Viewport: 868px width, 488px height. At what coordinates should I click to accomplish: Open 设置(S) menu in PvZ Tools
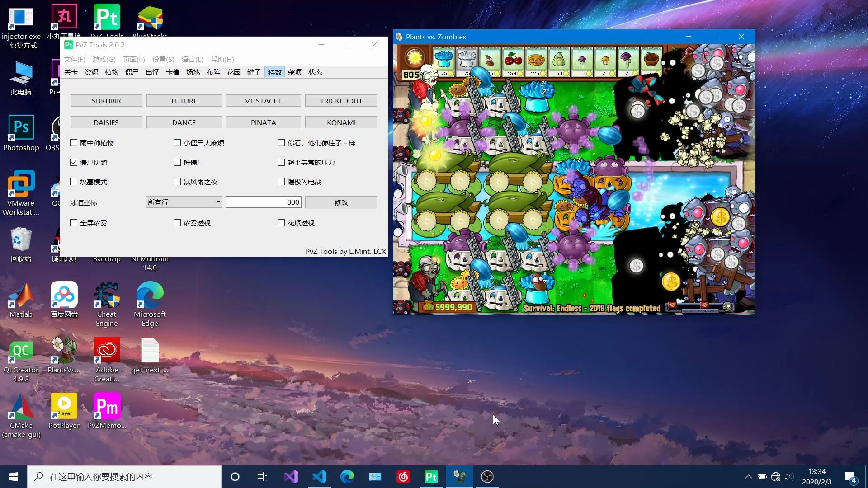pyautogui.click(x=163, y=59)
